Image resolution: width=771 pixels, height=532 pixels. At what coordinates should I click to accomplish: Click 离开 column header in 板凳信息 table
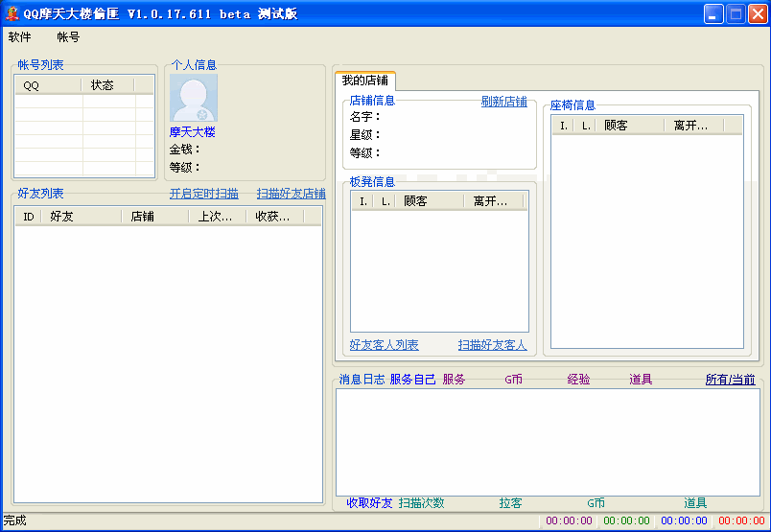pyautogui.click(x=493, y=201)
